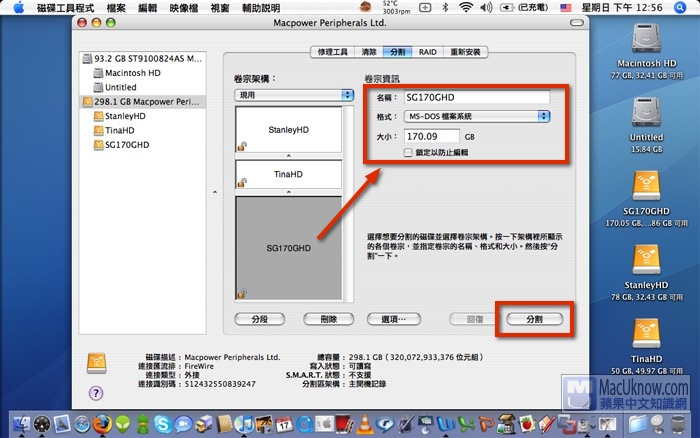Select the 93.2 GB ST9100824AS disk in sidebar
700x438 pixels.
pyautogui.click(x=142, y=58)
